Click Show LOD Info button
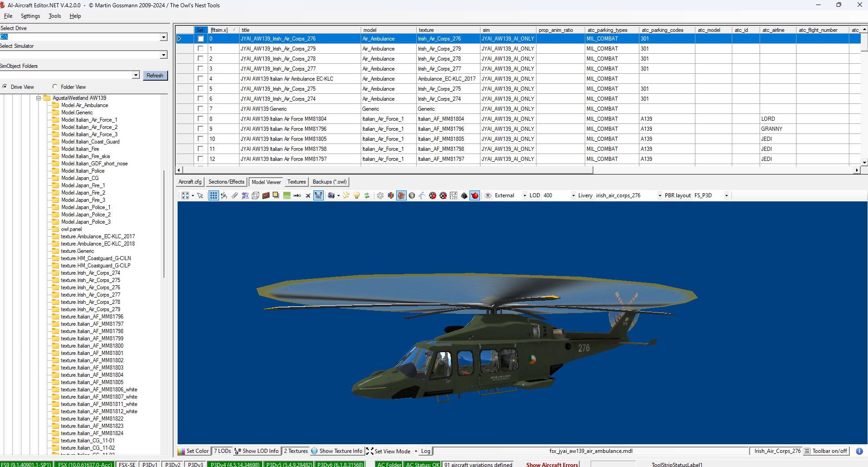868x467 pixels. (257, 451)
